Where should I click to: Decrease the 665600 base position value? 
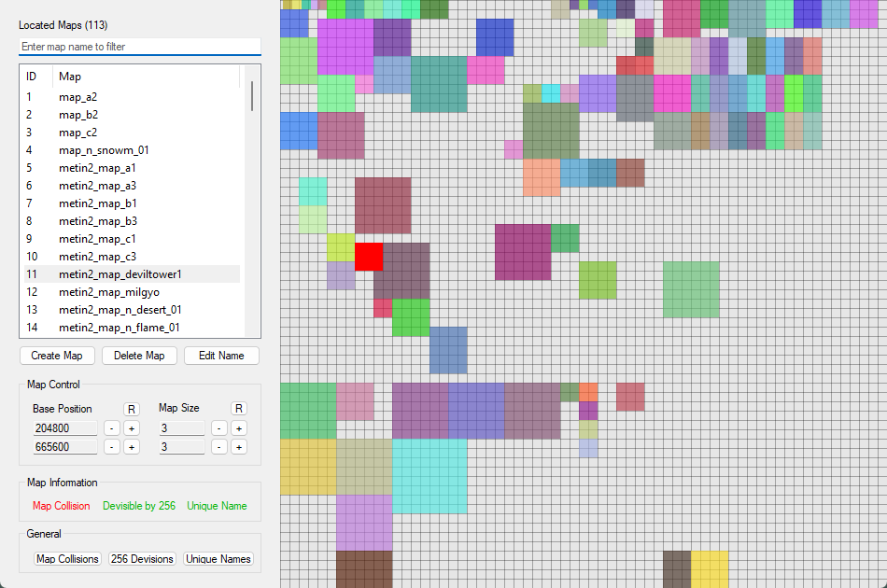(x=112, y=447)
